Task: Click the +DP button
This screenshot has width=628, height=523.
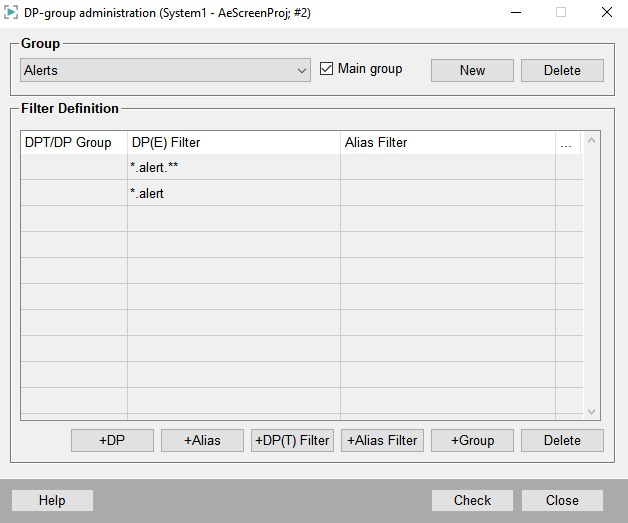Action: pos(112,440)
